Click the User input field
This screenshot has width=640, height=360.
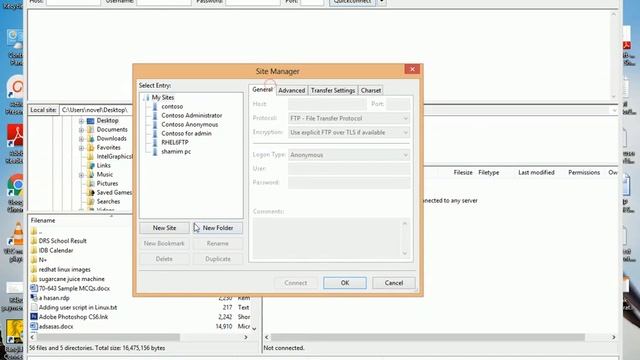pyautogui.click(x=349, y=169)
